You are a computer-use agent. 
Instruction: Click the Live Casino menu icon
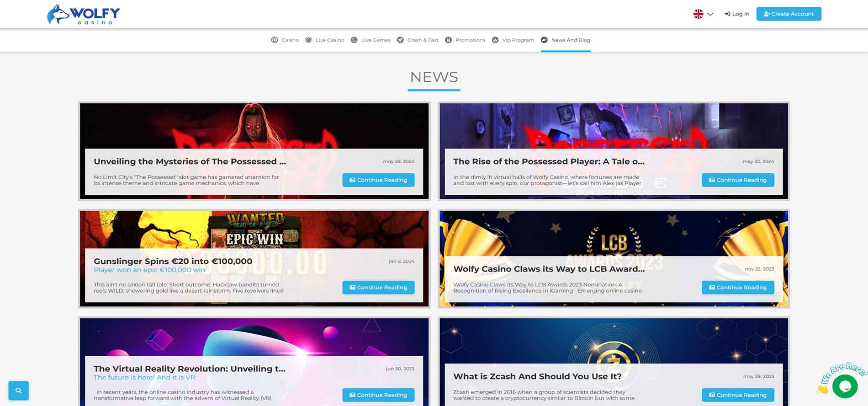tap(308, 40)
